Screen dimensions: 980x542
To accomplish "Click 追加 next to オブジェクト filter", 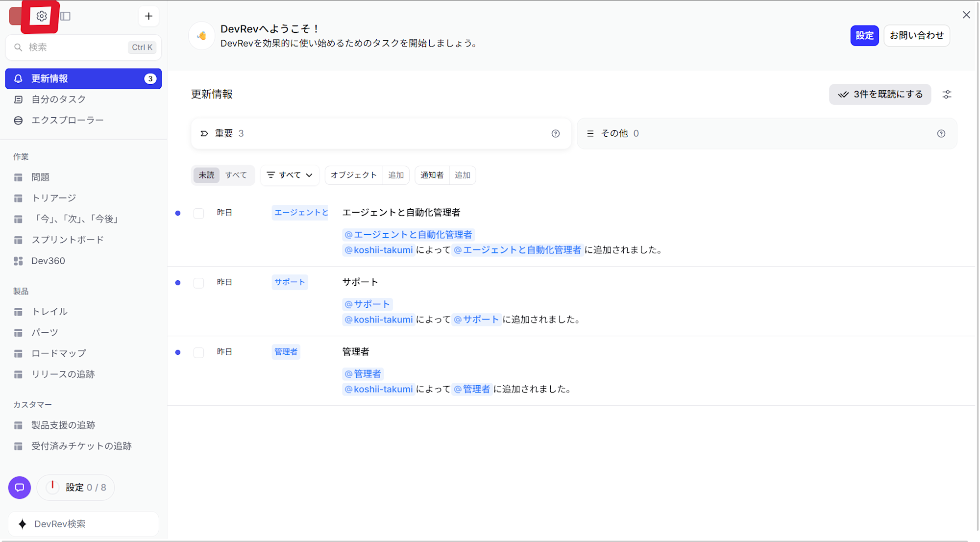I will click(396, 175).
